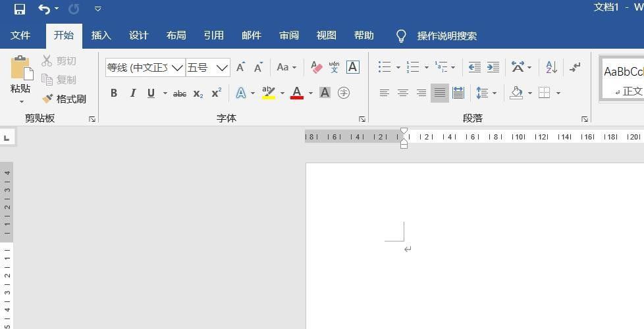Open the Aa change case dropdown
The image size is (644, 329).
[x=286, y=67]
